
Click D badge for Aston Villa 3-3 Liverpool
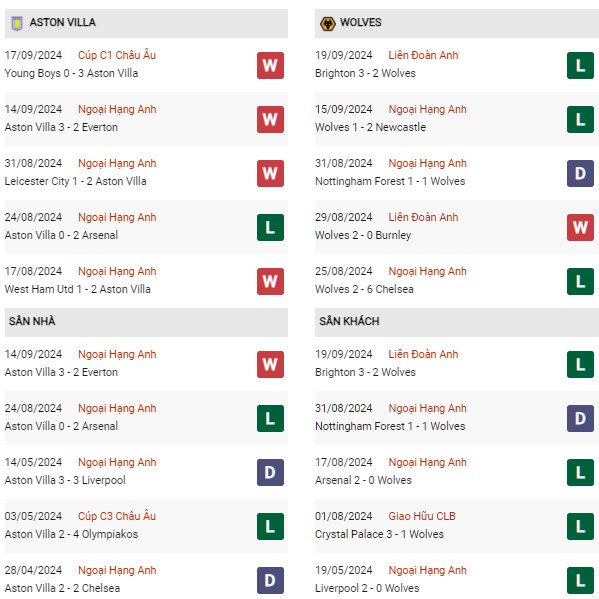pos(270,472)
